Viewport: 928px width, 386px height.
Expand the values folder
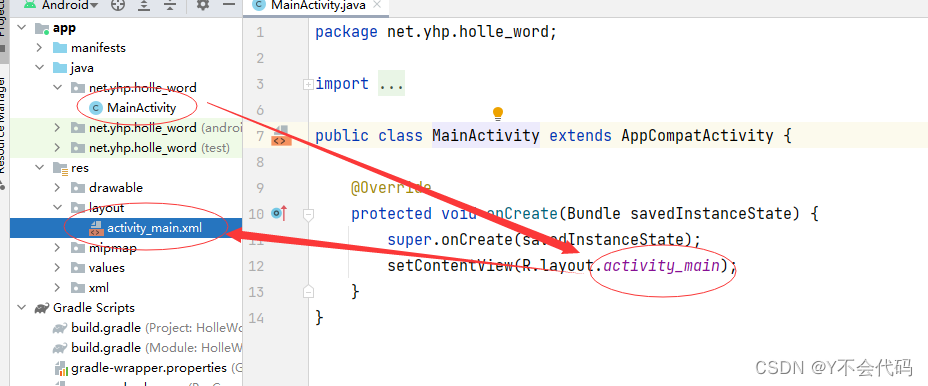click(57, 268)
